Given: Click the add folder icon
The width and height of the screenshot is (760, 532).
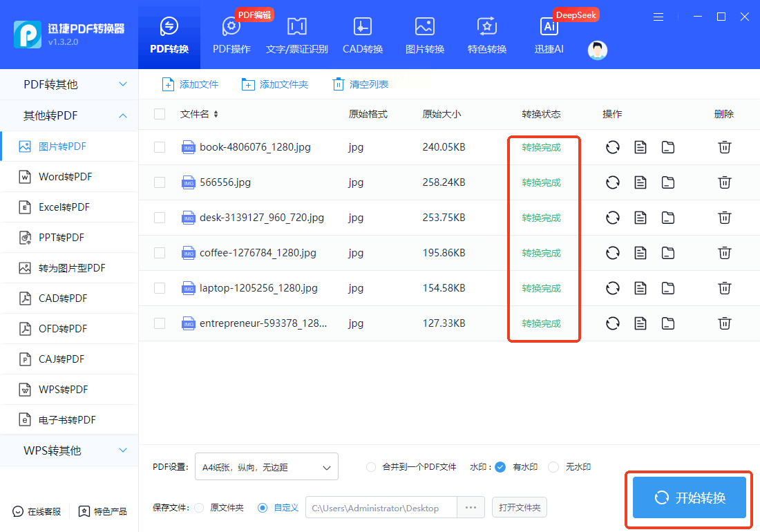Looking at the screenshot, I should [248, 84].
